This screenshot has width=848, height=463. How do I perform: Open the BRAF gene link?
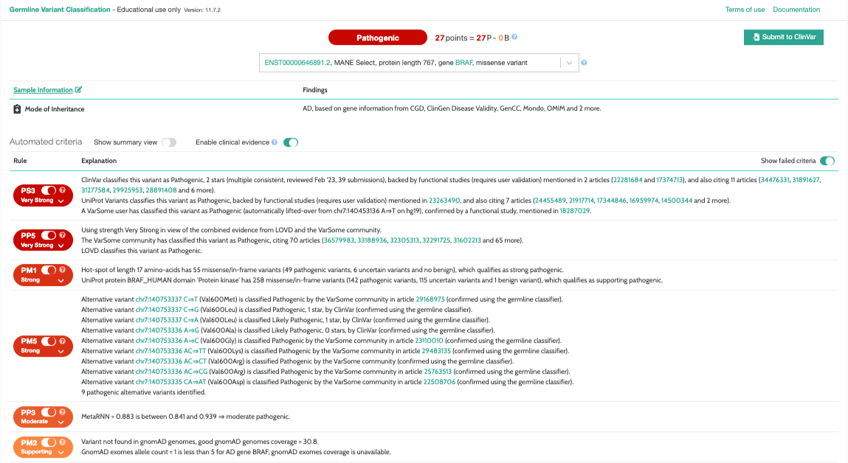pyautogui.click(x=463, y=63)
